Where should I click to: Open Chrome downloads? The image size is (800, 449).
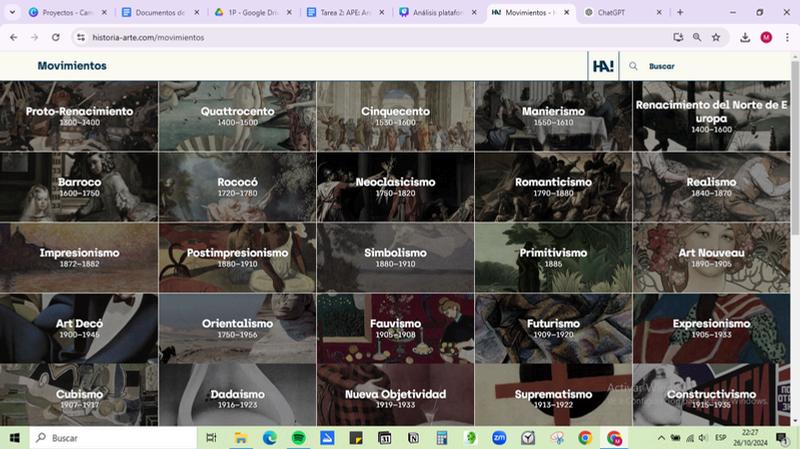[x=745, y=37]
